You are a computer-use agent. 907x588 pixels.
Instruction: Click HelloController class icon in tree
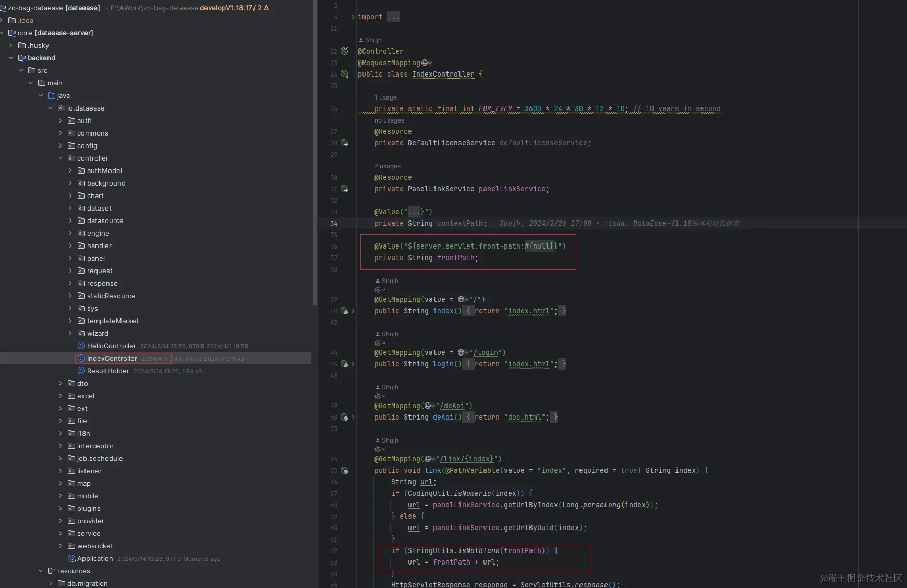[x=81, y=346]
